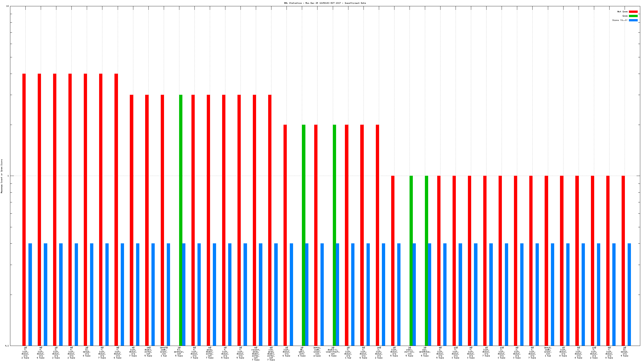Viewport: 644px width, 362px height.
Task: Click the Message Count y-axis title
Action: (x=2, y=176)
